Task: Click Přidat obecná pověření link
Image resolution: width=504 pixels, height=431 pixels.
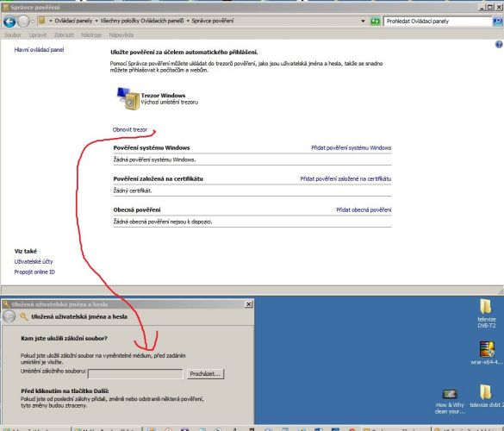Action: [x=364, y=209]
